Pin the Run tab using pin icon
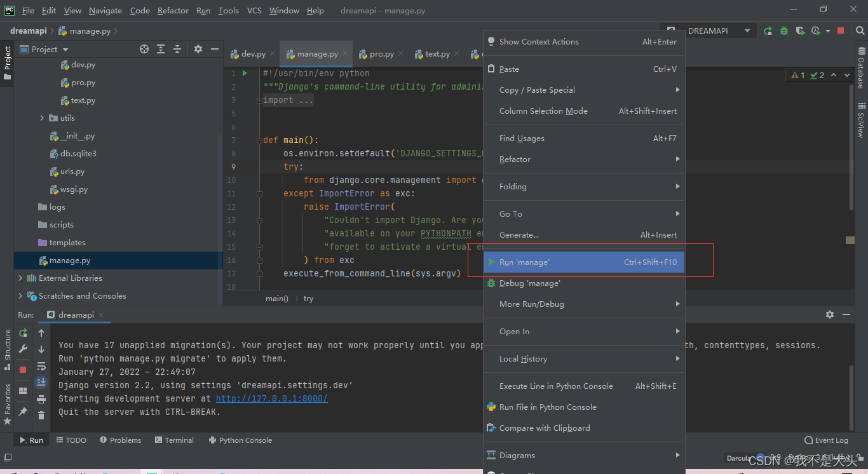 tap(22, 411)
